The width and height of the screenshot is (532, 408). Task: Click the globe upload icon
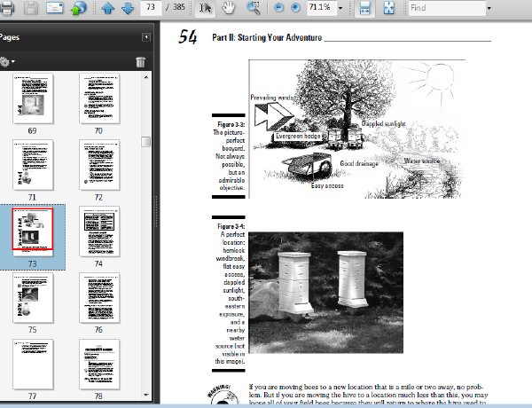click(x=79, y=7)
